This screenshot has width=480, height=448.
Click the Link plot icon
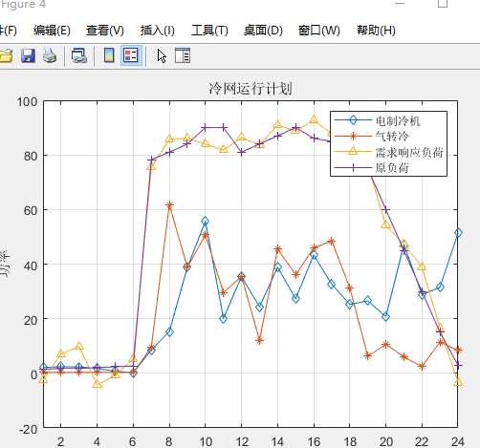tap(79, 55)
